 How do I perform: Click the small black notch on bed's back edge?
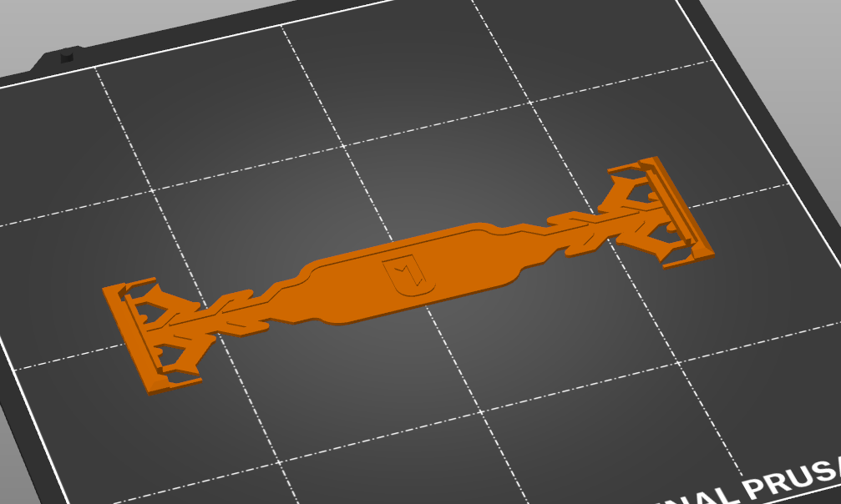(67, 55)
